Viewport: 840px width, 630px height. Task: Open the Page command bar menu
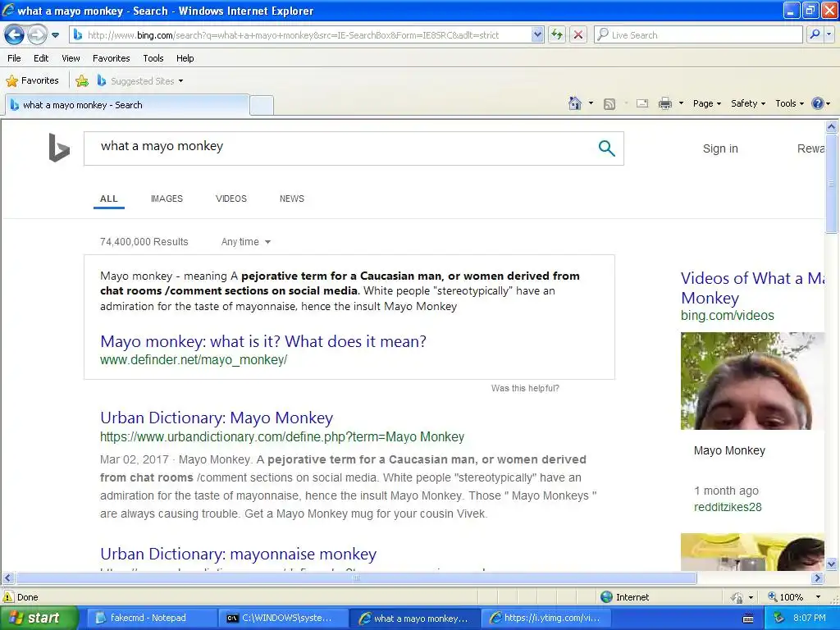[x=706, y=103]
